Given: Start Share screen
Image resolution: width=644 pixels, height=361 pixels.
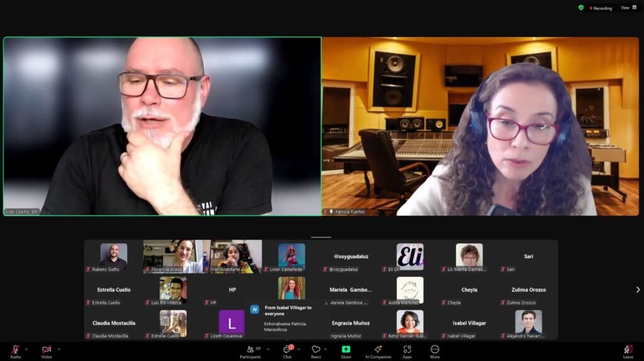Looking at the screenshot, I should pyautogui.click(x=346, y=352).
